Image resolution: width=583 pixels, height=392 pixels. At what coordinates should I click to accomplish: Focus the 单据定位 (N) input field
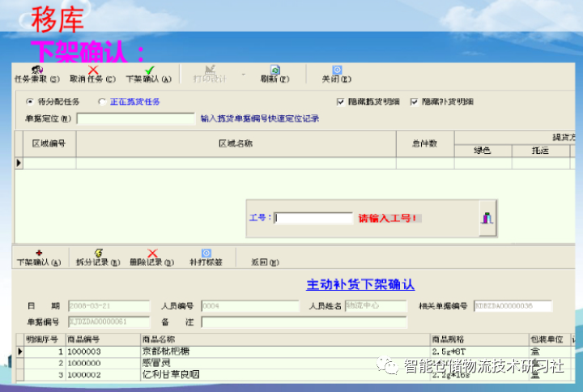136,118
